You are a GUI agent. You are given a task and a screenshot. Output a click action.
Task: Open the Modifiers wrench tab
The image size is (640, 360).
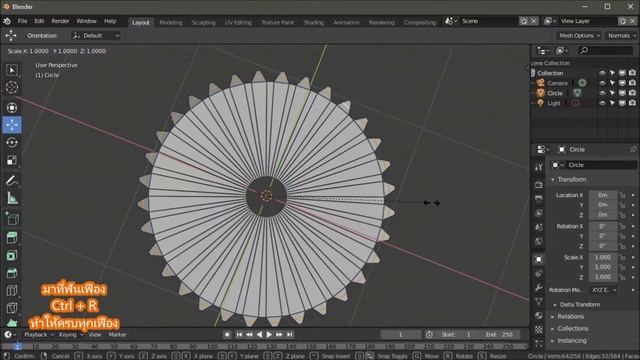tap(539, 287)
